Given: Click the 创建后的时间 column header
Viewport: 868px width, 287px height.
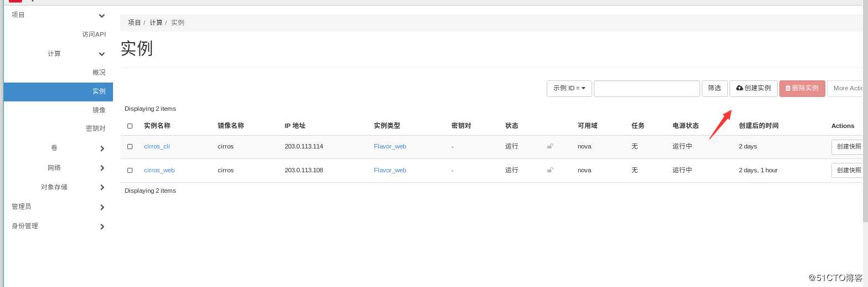Looking at the screenshot, I should pyautogui.click(x=759, y=126).
